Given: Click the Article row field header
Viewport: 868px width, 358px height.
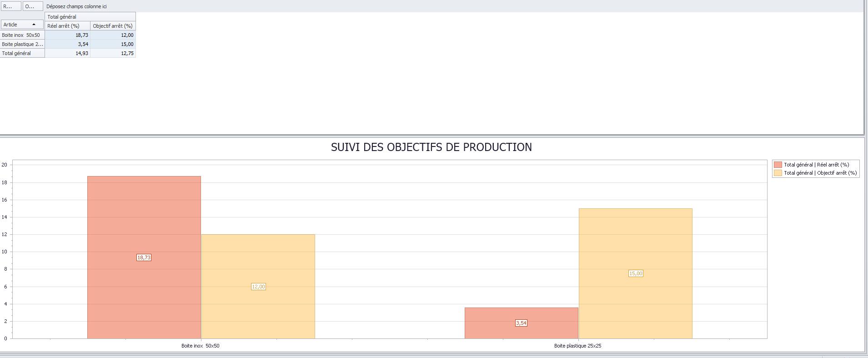Looking at the screenshot, I should point(17,25).
